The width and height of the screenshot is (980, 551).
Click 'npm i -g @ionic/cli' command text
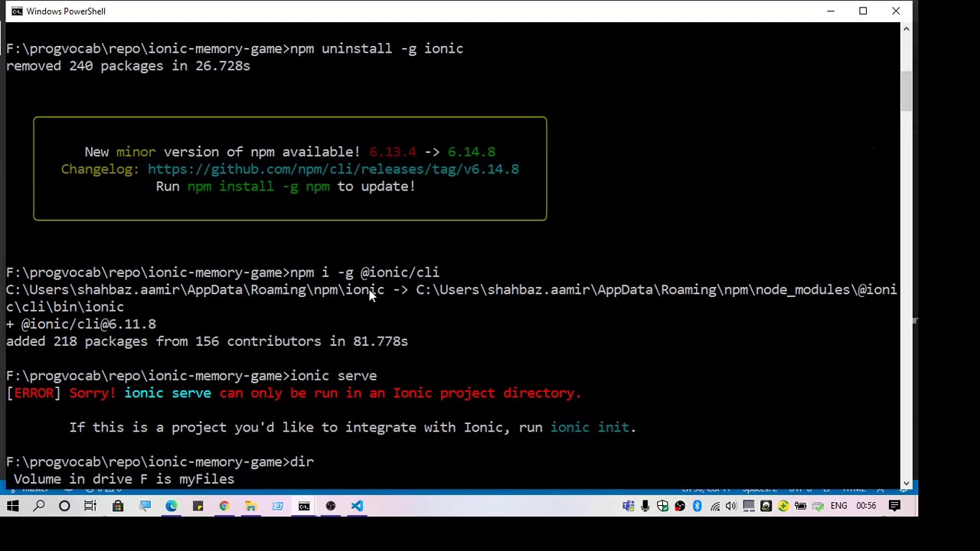point(364,272)
